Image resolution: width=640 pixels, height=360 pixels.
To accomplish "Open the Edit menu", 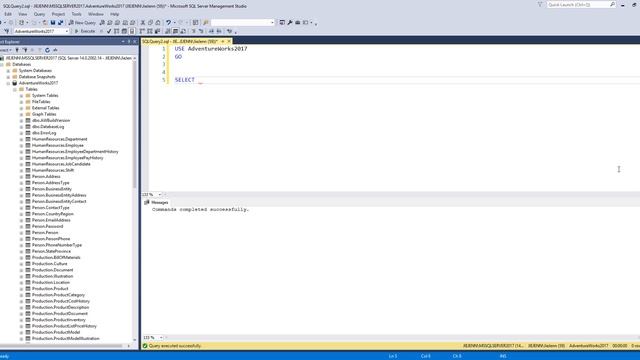I will [x=8, y=14].
